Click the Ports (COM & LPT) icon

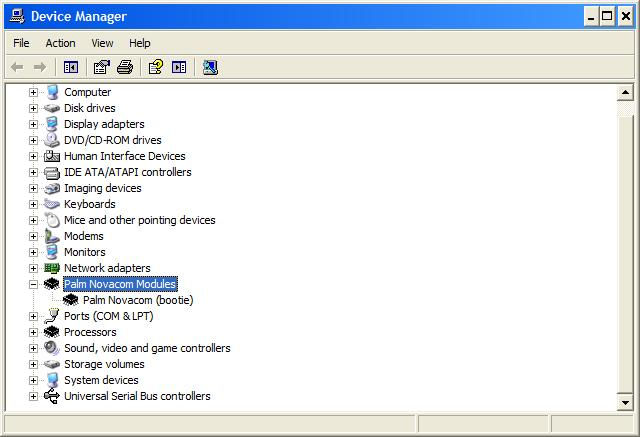pos(52,316)
